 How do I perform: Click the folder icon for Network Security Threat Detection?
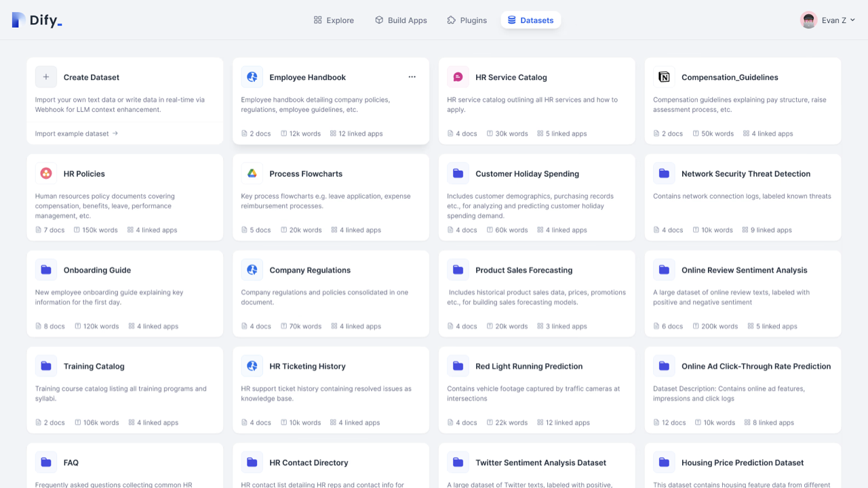click(664, 174)
